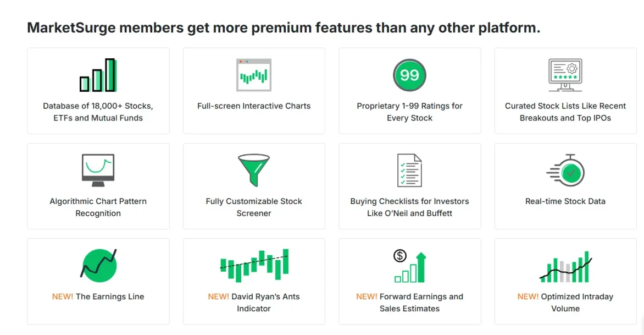
Task: Click the Optimized Intraday Volume chart icon
Action: 565,266
